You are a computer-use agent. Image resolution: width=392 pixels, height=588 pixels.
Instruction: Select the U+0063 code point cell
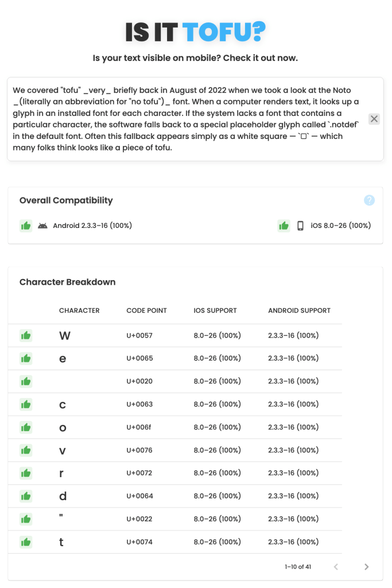pos(139,404)
